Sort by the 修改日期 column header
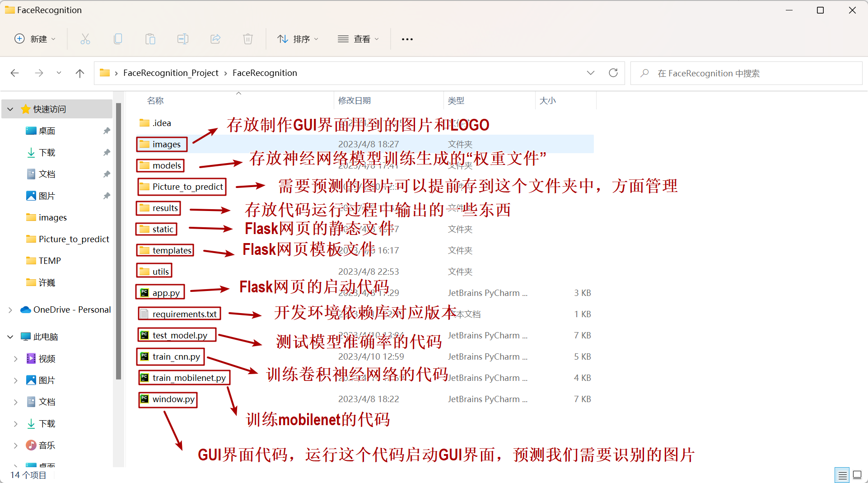This screenshot has width=868, height=483. coord(355,100)
